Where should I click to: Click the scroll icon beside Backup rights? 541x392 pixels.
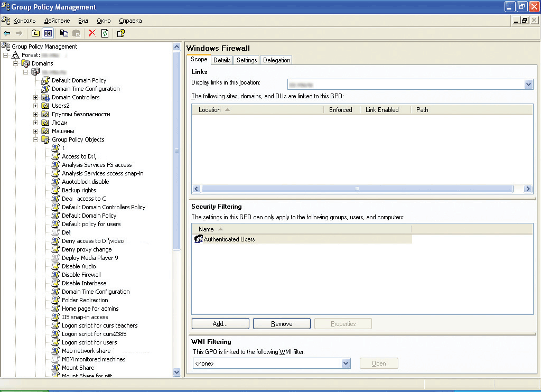(55, 190)
